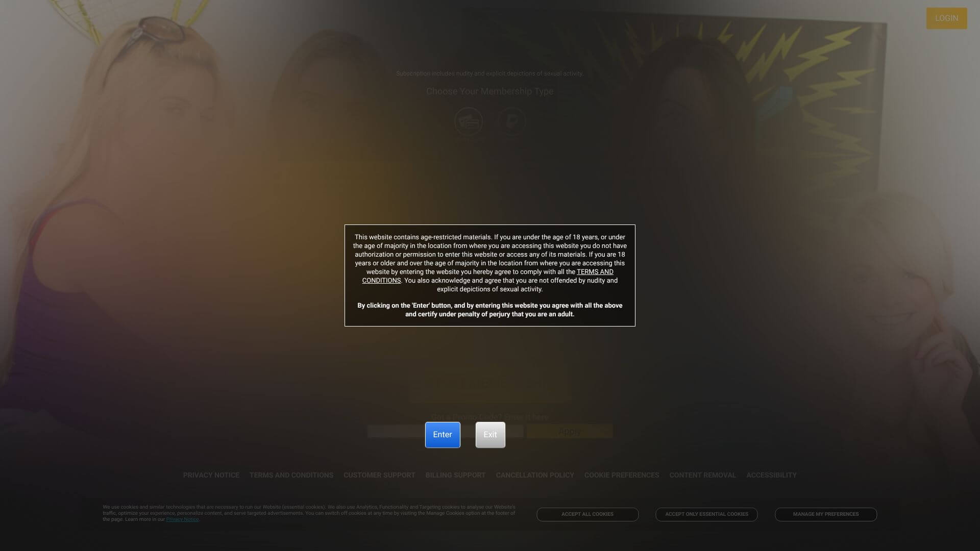
Task: Open the BILLING SUPPORT footer link
Action: pos(455,475)
